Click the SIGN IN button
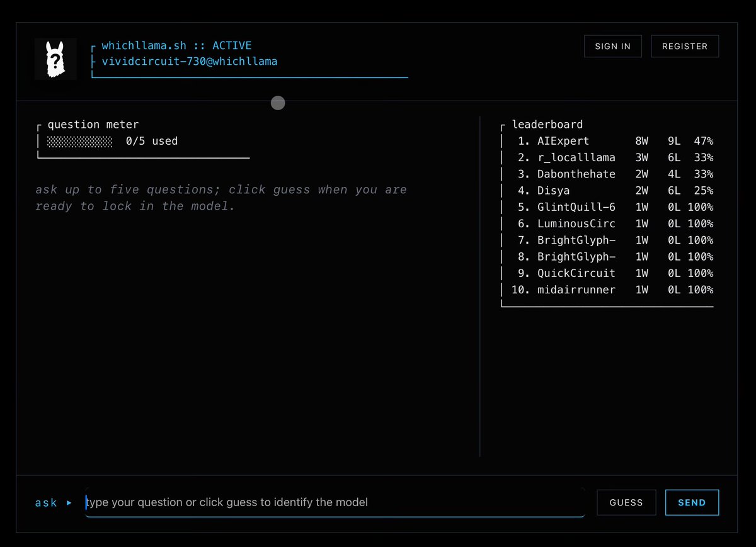Screen dimensions: 756x547 pyautogui.click(x=612, y=46)
